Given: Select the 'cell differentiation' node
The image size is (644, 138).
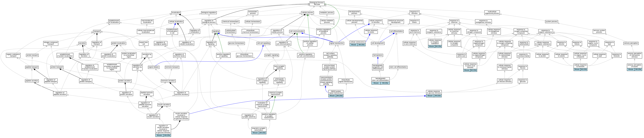Looking at the screenshot, I should point(397,31).
